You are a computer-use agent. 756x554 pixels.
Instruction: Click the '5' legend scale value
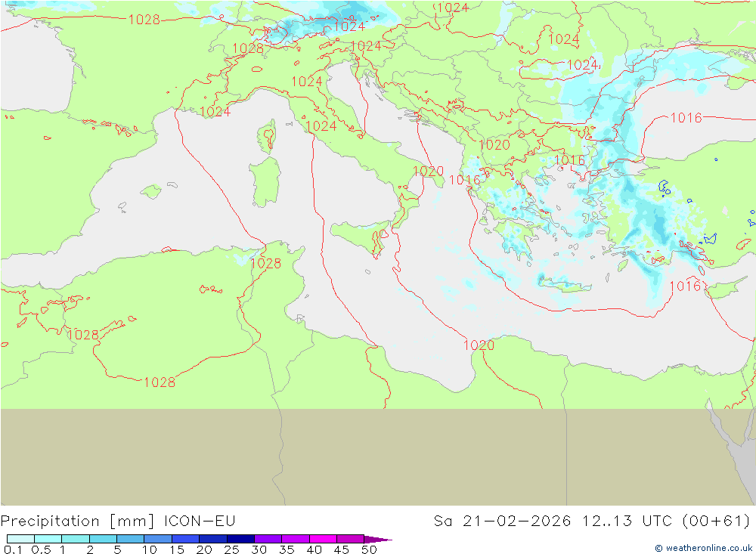[117, 549]
